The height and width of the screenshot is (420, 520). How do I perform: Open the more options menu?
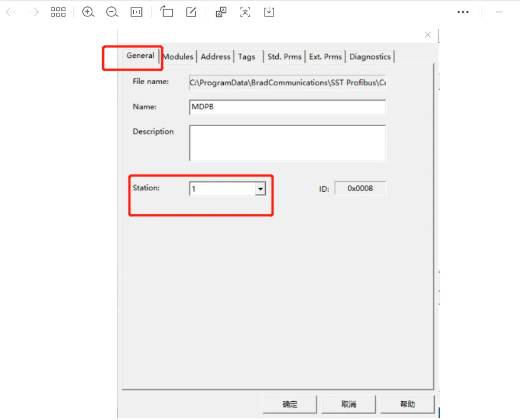pos(463,12)
